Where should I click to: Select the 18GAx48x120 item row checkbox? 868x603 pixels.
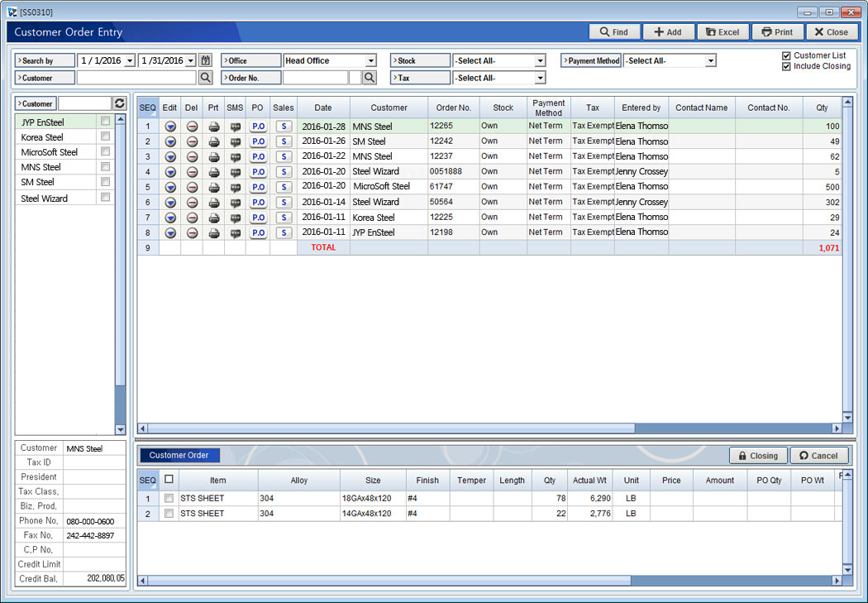pos(169,498)
